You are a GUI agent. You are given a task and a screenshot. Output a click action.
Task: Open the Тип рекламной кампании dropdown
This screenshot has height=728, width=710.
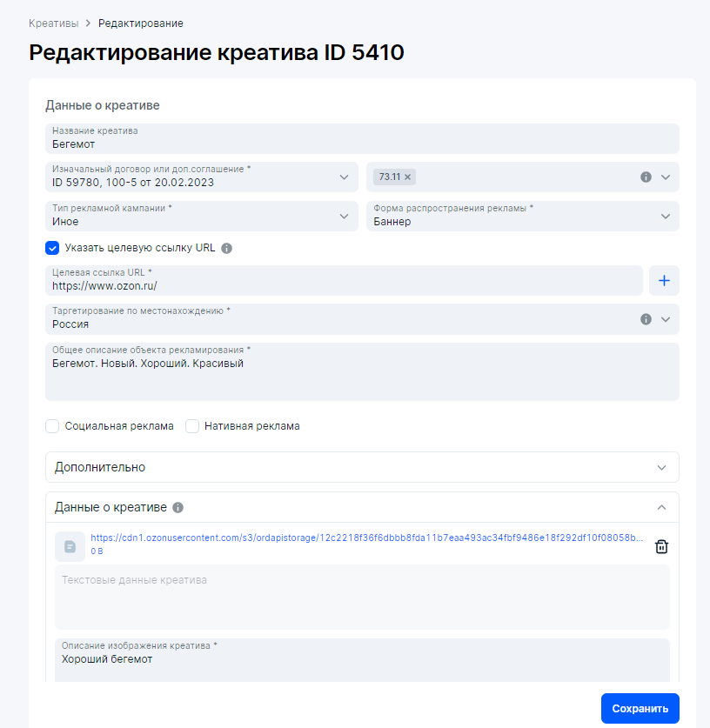click(x=343, y=216)
